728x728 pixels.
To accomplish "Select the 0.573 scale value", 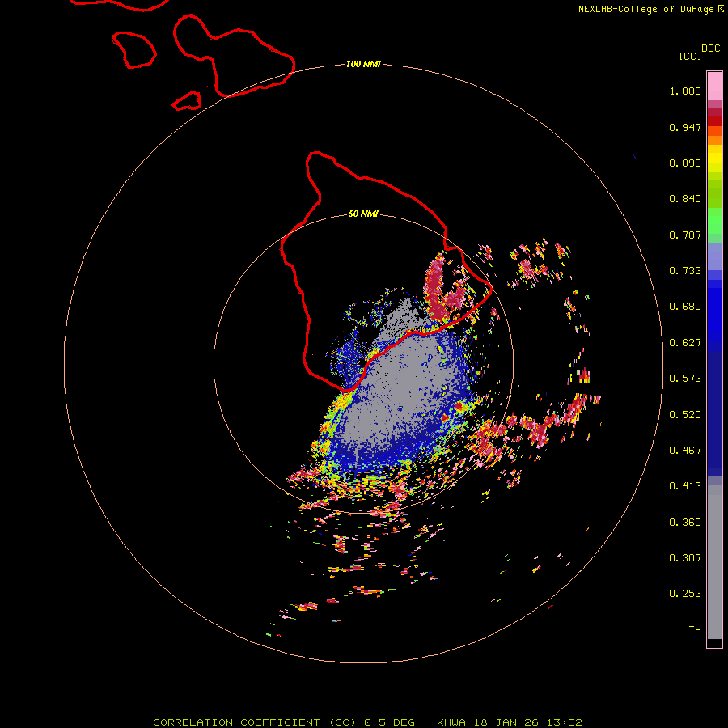I will [x=685, y=379].
